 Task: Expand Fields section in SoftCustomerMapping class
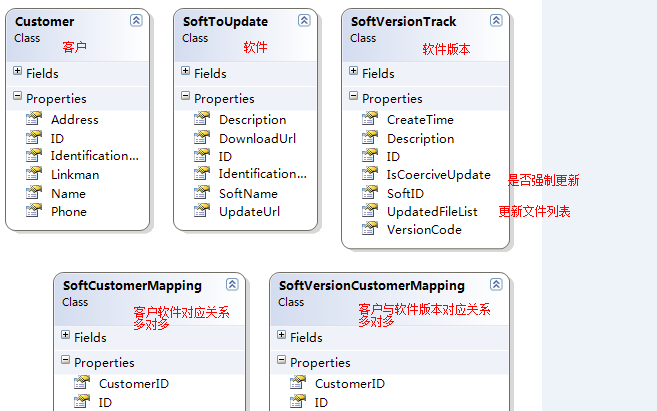[65, 335]
